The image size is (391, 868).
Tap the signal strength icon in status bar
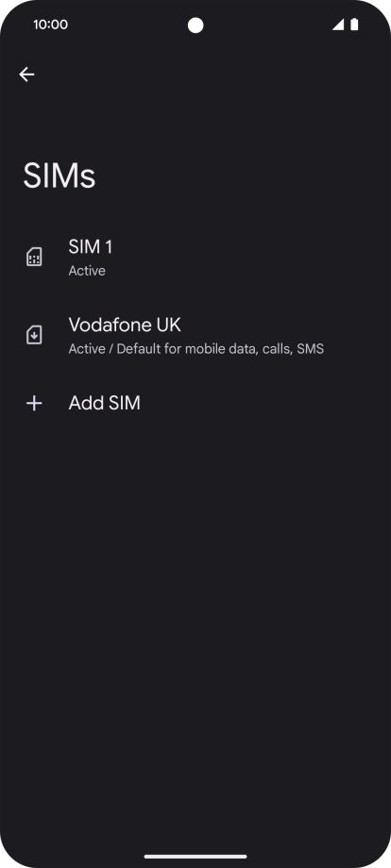tap(338, 25)
